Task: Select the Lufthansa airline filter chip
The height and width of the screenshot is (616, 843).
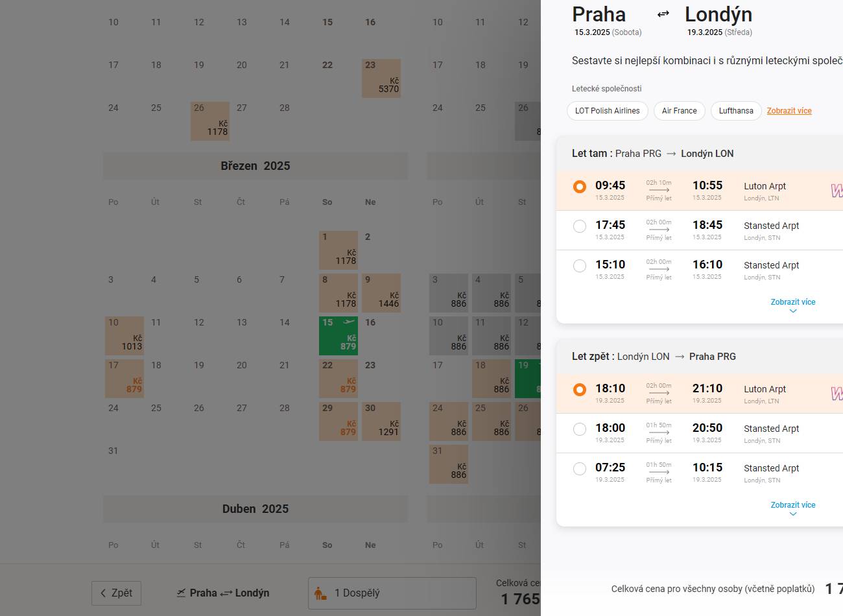Action: 736,111
